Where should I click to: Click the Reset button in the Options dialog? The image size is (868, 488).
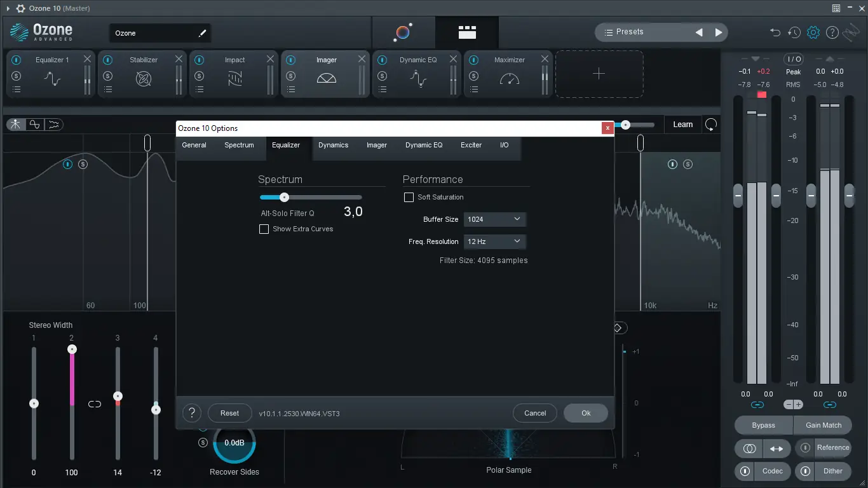229,413
